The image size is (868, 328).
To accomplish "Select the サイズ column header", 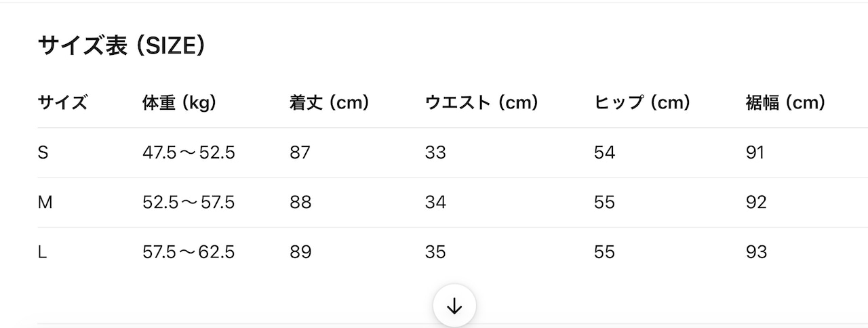I will click(x=62, y=103).
